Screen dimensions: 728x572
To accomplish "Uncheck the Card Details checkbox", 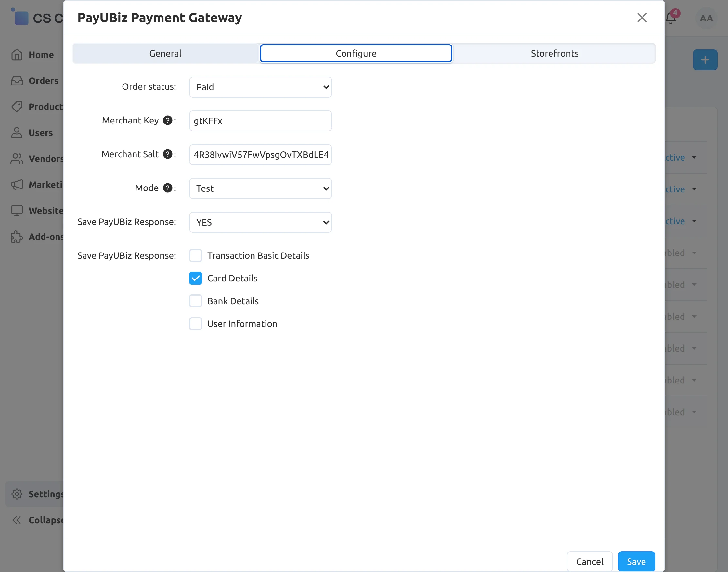I will click(196, 278).
